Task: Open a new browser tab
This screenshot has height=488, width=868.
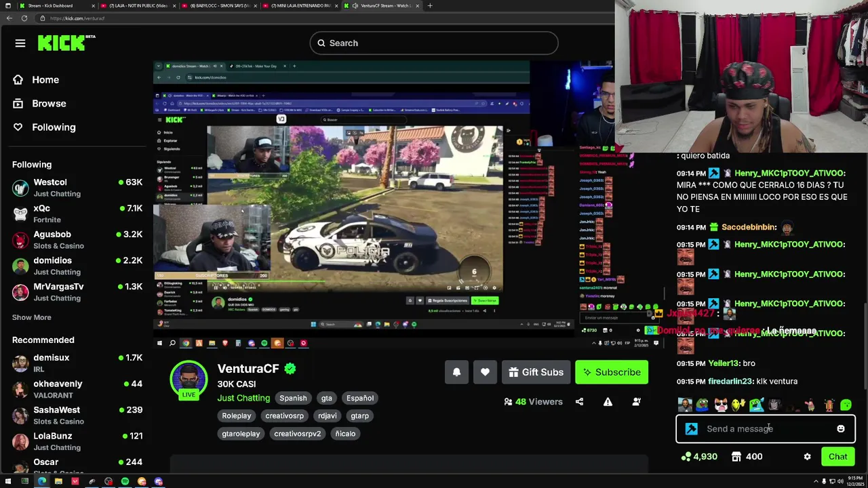Action: point(429,5)
